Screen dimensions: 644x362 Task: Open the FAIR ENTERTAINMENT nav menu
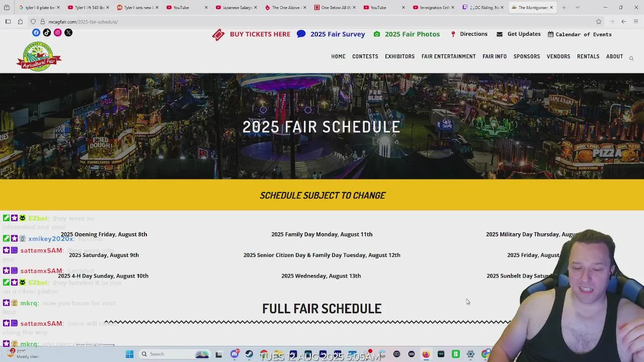[x=448, y=56]
